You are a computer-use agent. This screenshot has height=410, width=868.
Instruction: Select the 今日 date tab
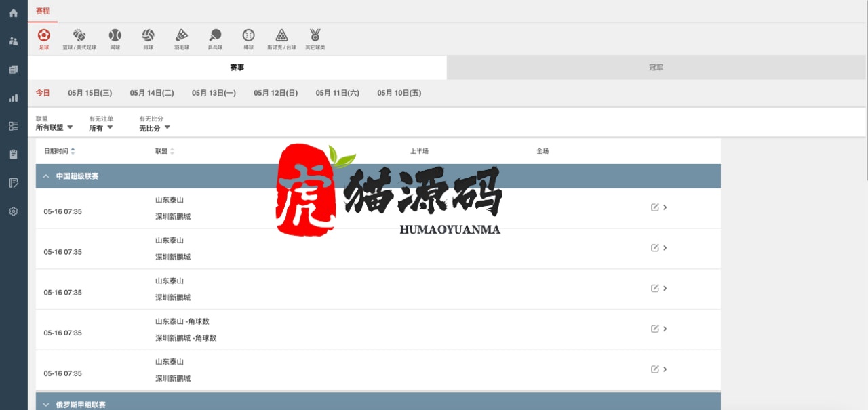(43, 93)
